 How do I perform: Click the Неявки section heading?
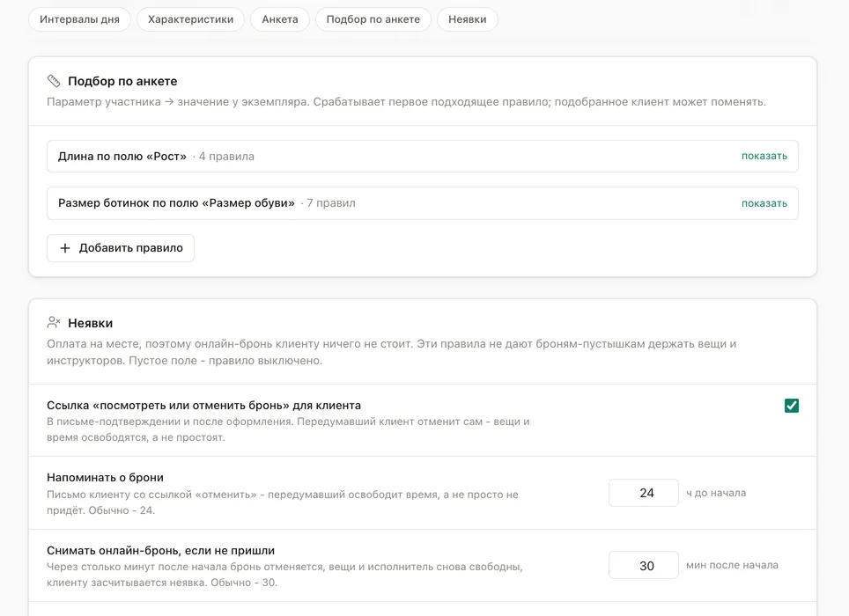point(91,324)
